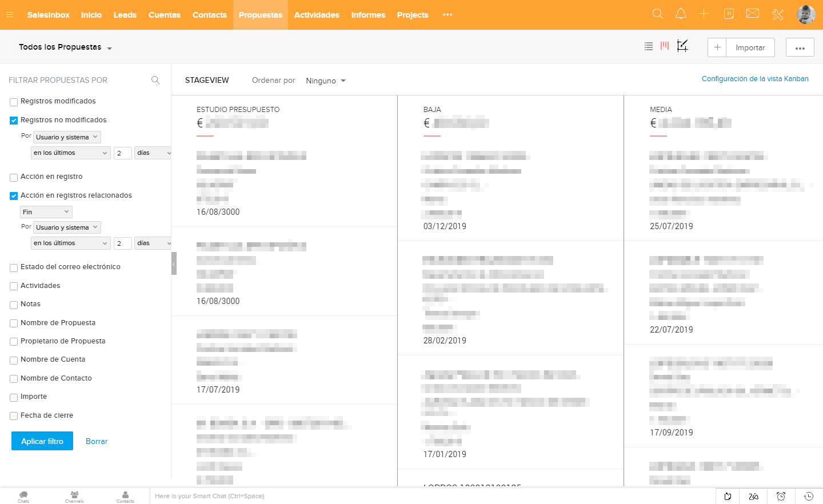Switch to Kanban view icon
The height and width of the screenshot is (504, 823).
665,46
